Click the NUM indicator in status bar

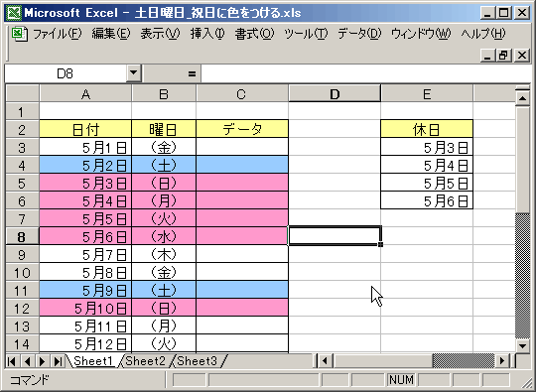point(401,380)
